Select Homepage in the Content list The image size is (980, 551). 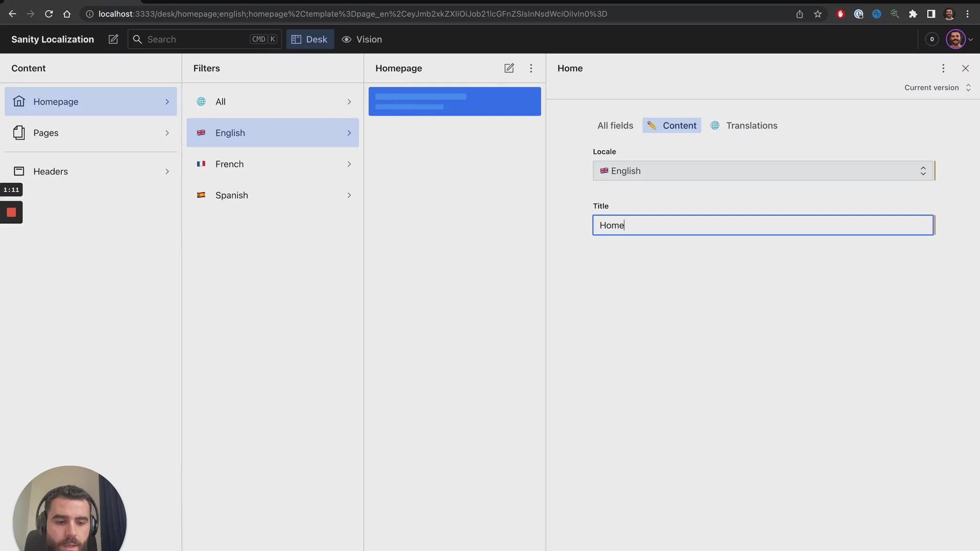coord(91,101)
